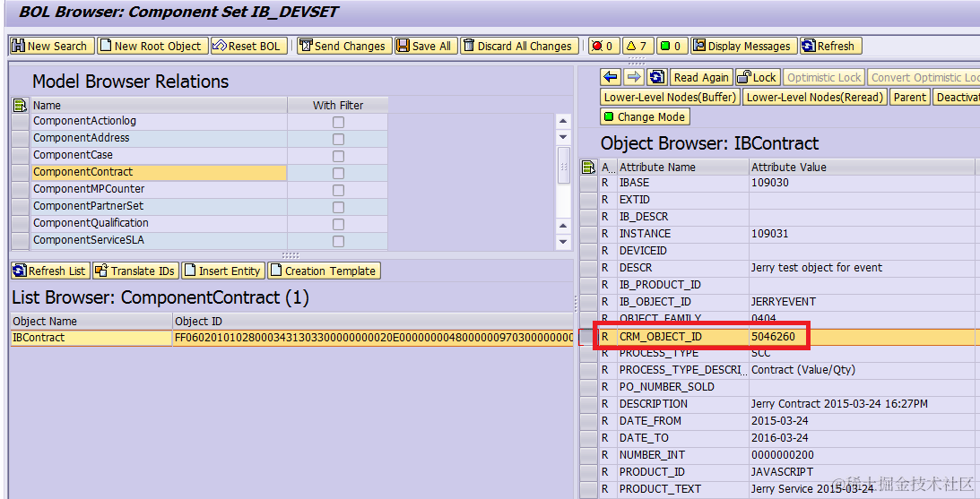Click Translate IDs button
The width and height of the screenshot is (980, 499).
pos(135,271)
